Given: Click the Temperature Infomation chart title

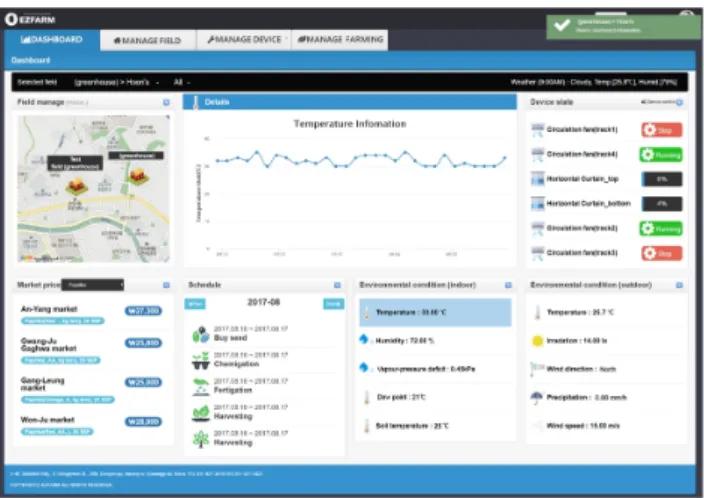Looking at the screenshot, I should tap(350, 124).
